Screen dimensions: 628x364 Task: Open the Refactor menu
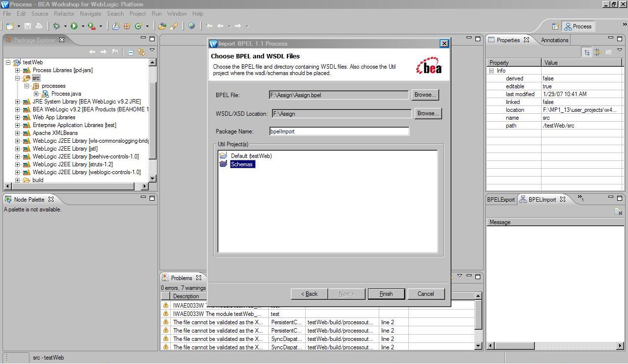pos(64,14)
